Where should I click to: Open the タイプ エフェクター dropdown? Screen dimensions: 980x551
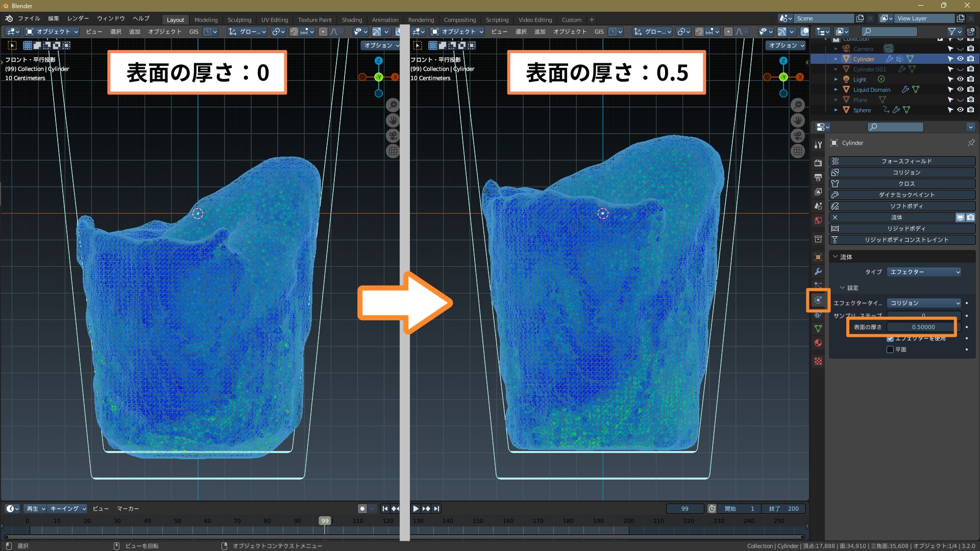tap(924, 272)
